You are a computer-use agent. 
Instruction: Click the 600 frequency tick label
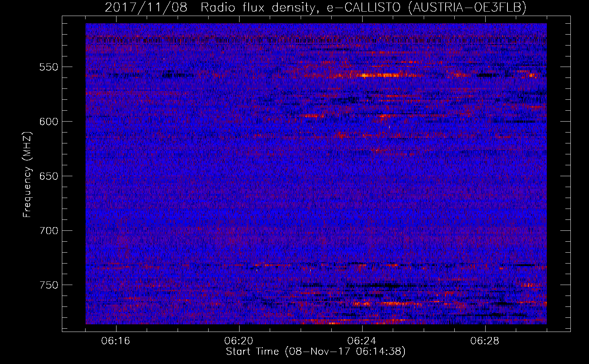pyautogui.click(x=49, y=122)
